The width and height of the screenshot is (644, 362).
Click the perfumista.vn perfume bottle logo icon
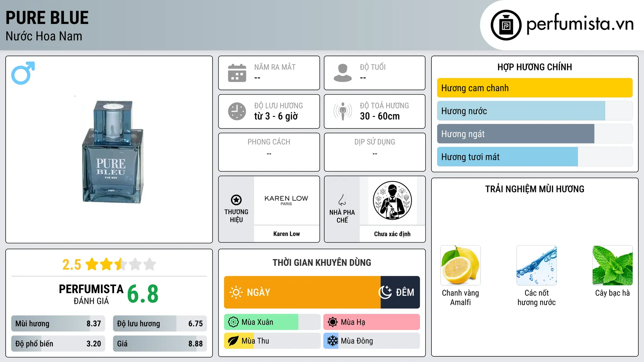pos(506,25)
